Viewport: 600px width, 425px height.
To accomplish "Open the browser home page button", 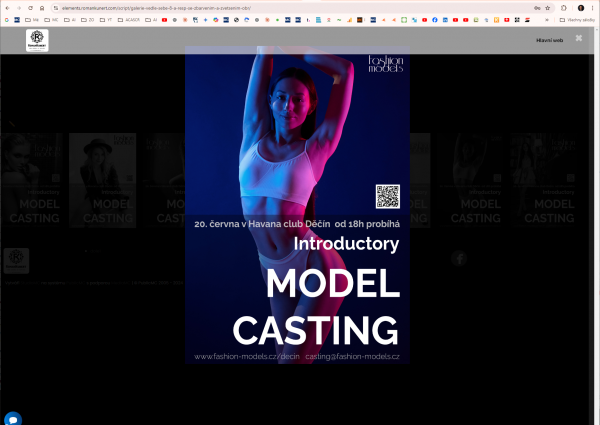I will [42, 8].
